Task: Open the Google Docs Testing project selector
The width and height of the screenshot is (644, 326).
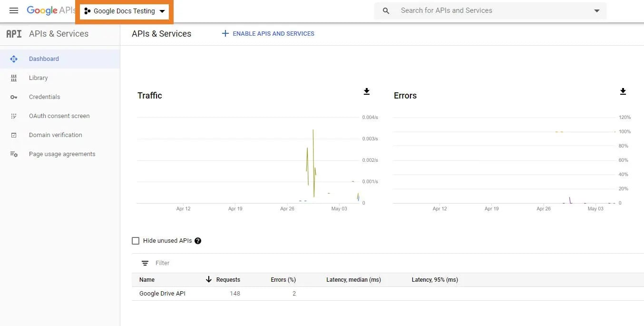Action: click(x=124, y=11)
